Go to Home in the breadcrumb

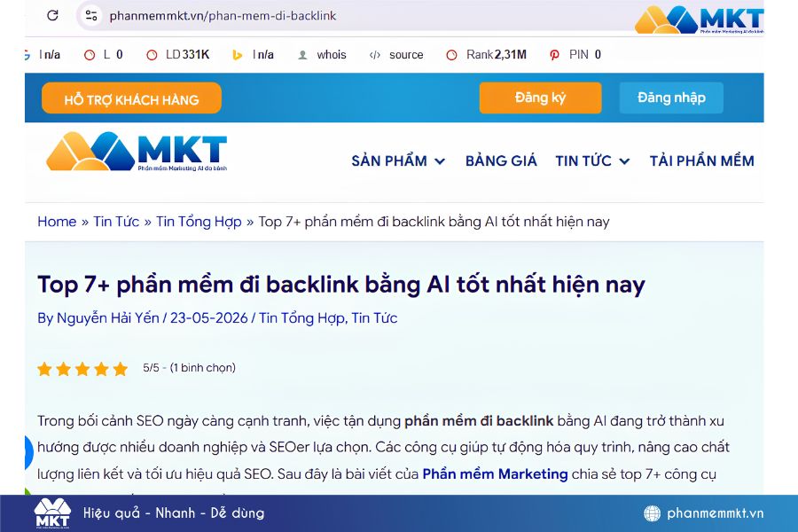click(57, 222)
